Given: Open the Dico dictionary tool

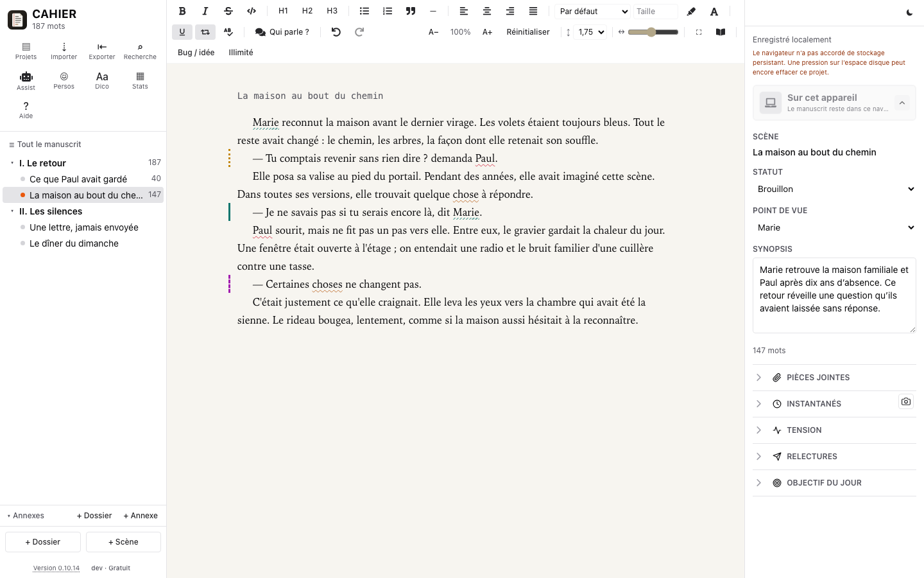Looking at the screenshot, I should click(102, 81).
